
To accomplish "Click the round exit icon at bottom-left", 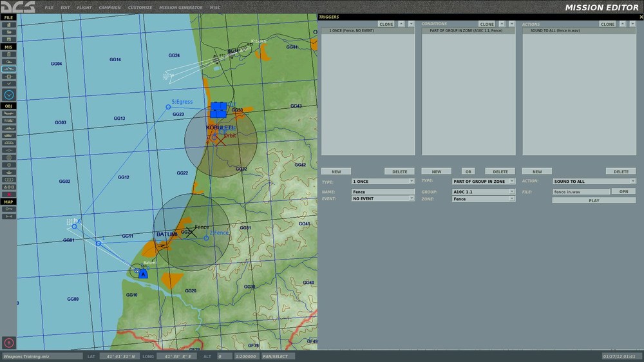I will [9, 343].
